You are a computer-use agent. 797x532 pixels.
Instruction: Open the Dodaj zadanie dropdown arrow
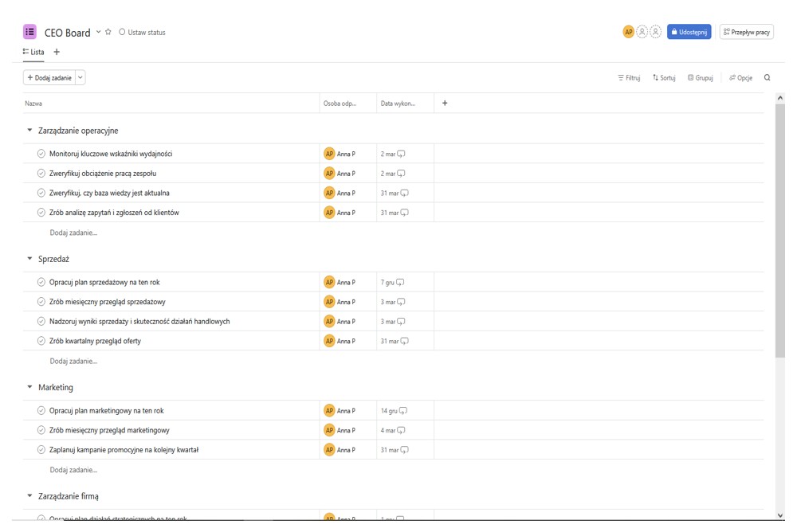point(80,78)
